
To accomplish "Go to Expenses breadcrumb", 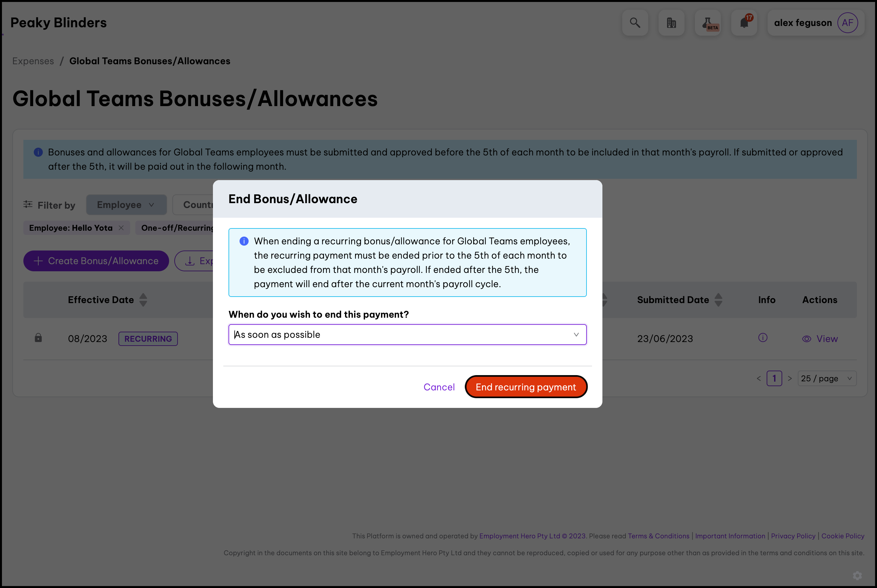I will click(x=33, y=61).
